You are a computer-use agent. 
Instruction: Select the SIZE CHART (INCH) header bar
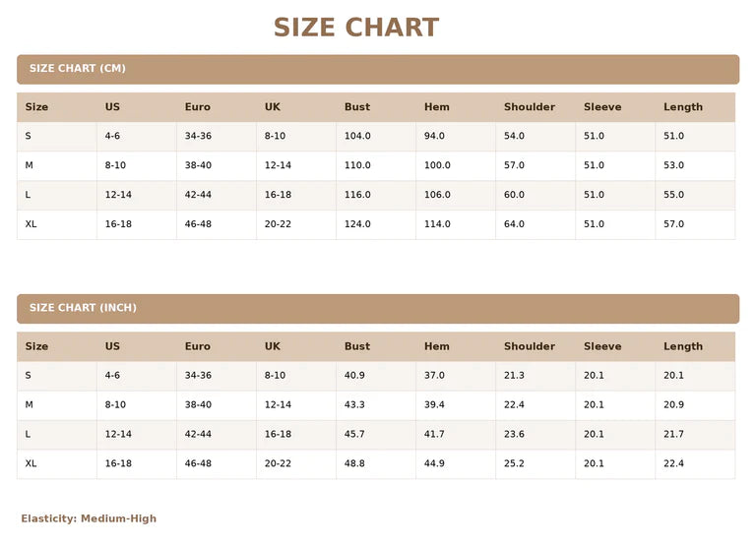[x=378, y=309]
